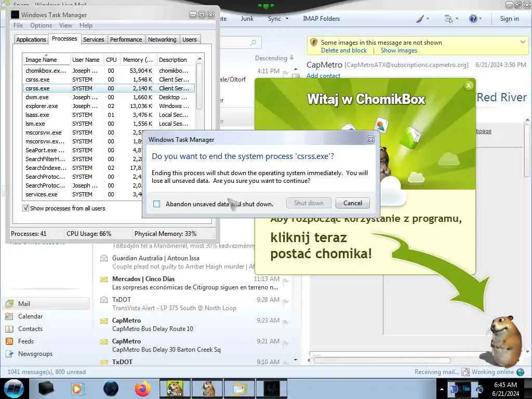Click unread envelope icon of Mercados Cinco Días message
The image size is (532, 399).
point(104,280)
